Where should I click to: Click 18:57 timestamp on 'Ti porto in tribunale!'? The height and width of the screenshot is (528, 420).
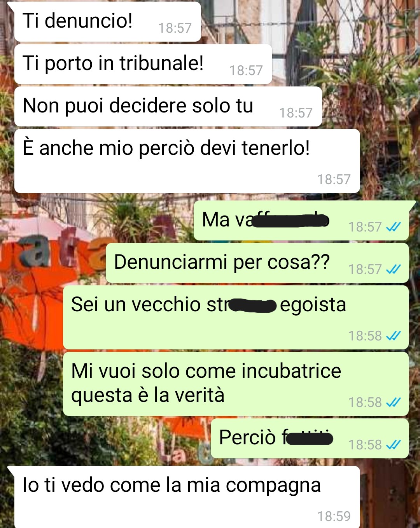pyautogui.click(x=246, y=70)
